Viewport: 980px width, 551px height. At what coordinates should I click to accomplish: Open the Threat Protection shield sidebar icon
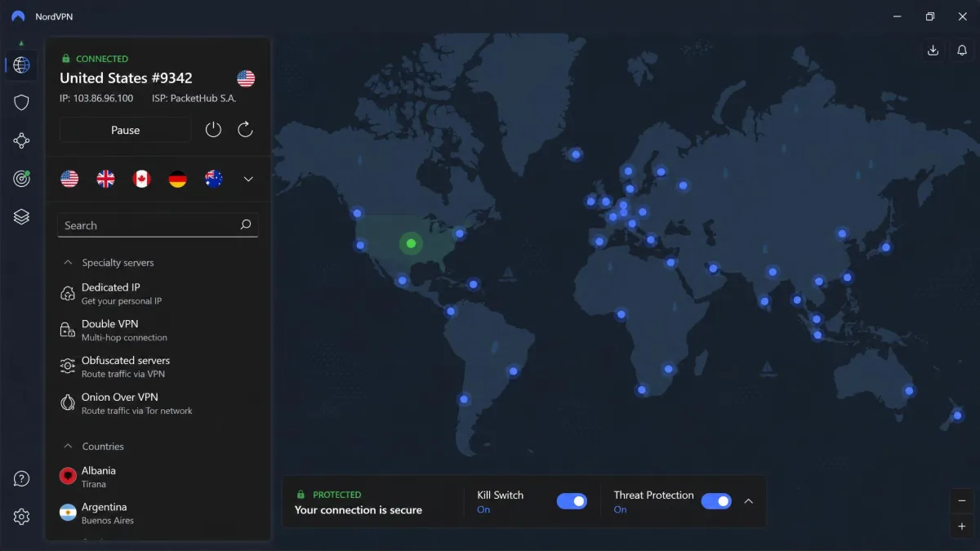click(x=22, y=102)
